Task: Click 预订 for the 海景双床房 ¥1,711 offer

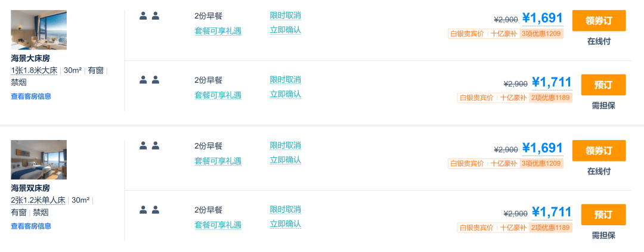Action: click(x=603, y=214)
